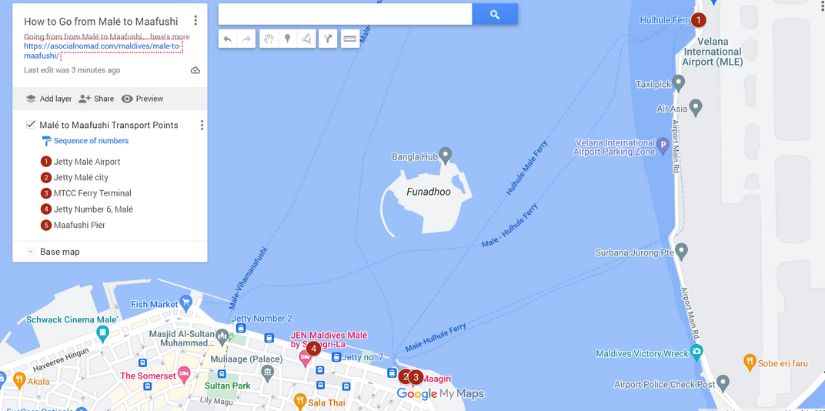
Task: Select the add directions tool
Action: point(328,38)
